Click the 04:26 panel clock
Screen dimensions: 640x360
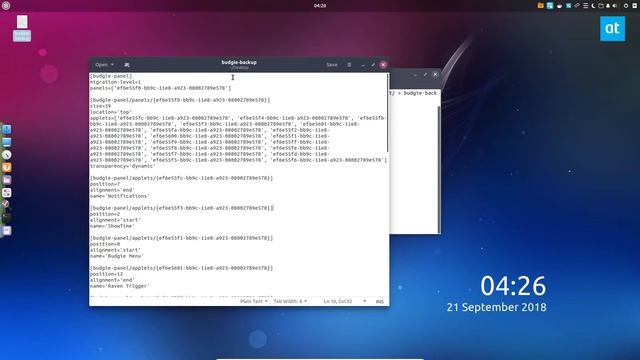[x=320, y=6]
